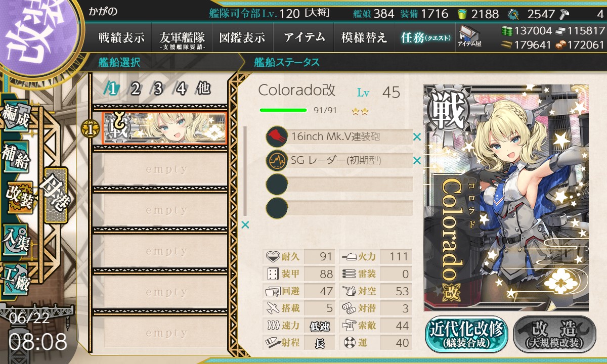
Task: Click the SG Radar equipment icon
Action: pos(277,161)
